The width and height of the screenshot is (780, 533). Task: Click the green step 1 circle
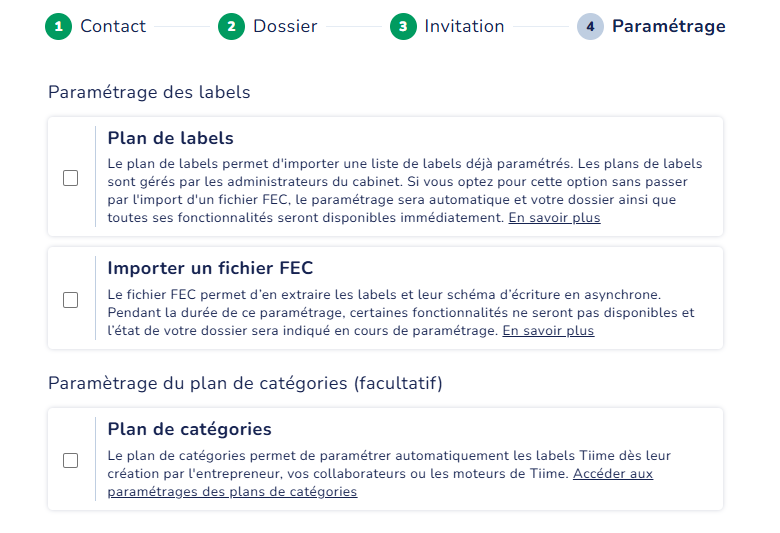point(59,27)
